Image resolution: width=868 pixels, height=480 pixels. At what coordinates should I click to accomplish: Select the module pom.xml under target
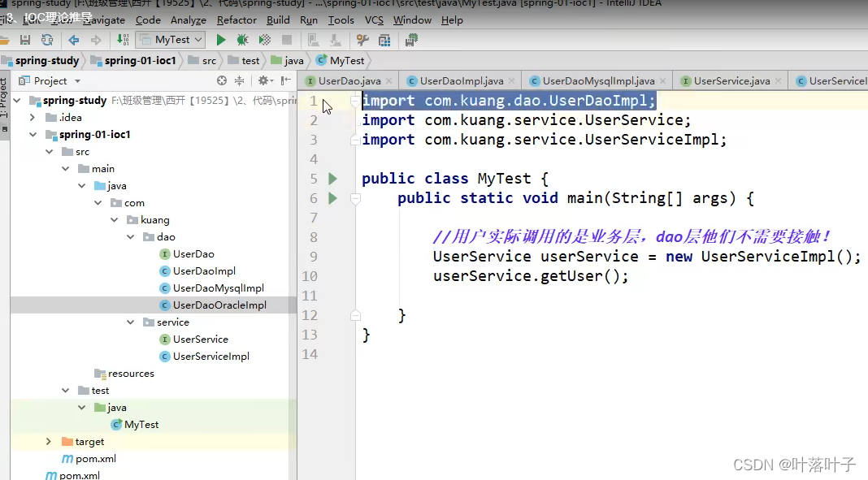pyautogui.click(x=89, y=458)
